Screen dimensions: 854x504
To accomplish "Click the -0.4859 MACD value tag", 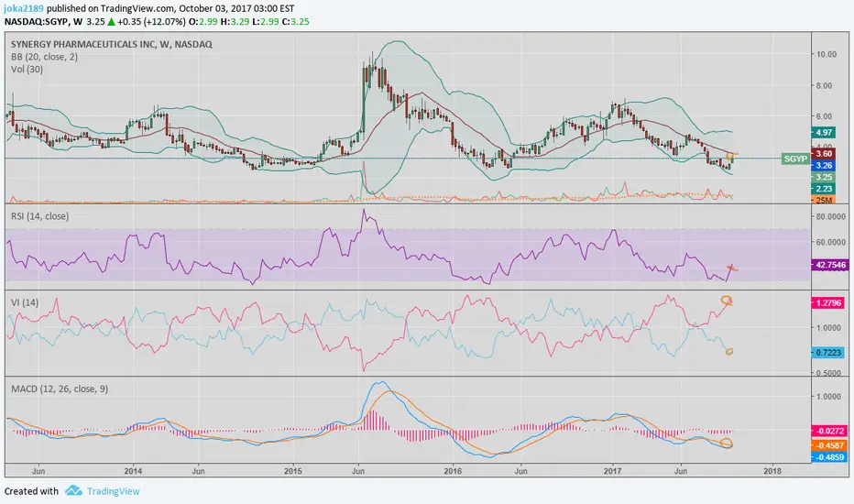I will pos(830,457).
